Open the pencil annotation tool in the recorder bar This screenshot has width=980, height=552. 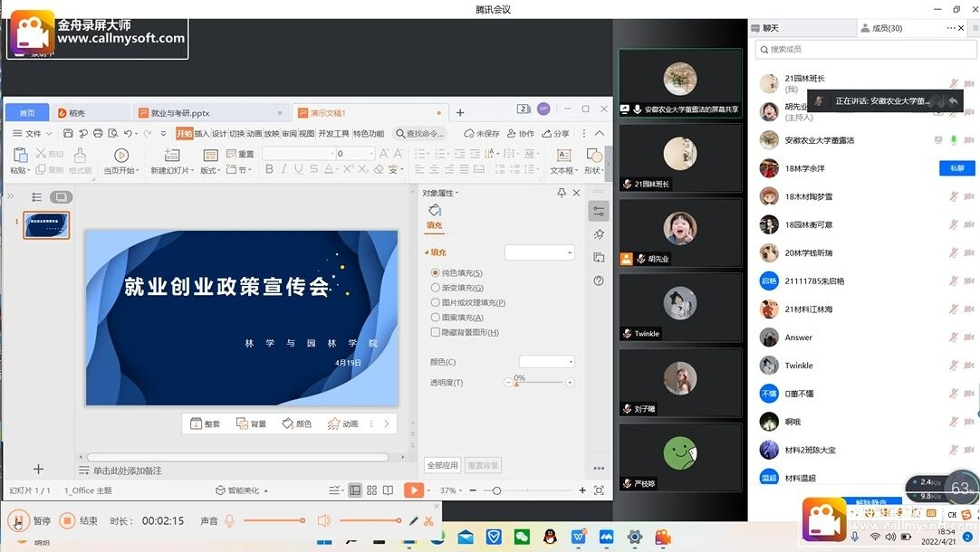414,520
